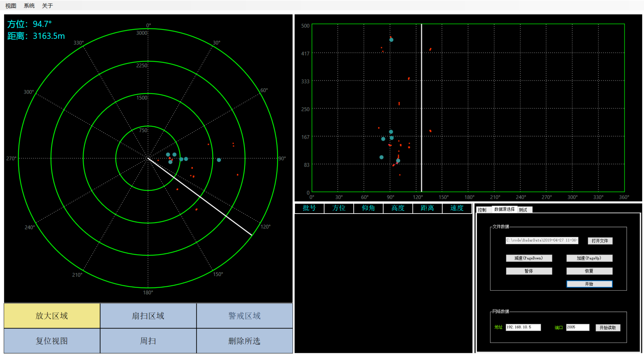Open the 系统 menu

[29, 5]
